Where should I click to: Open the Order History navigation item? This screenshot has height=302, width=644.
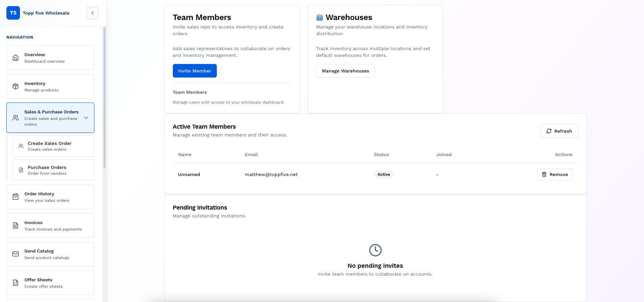[50, 197]
